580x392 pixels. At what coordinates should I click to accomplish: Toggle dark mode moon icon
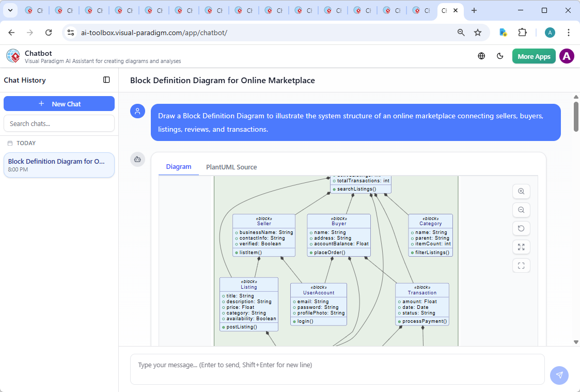click(500, 56)
